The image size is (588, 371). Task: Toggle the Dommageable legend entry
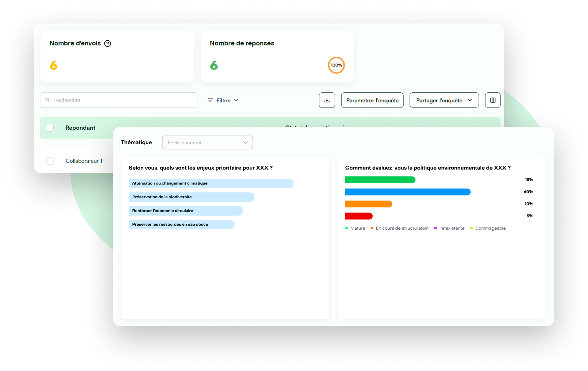[488, 228]
